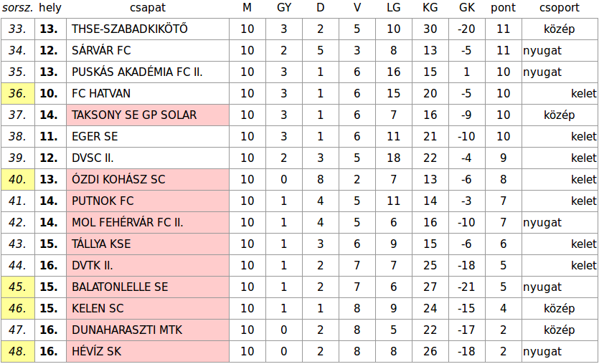Click the yellow cell numbered 36.
Image resolution: width=599 pixels, height=364 pixels.
[x=17, y=93]
